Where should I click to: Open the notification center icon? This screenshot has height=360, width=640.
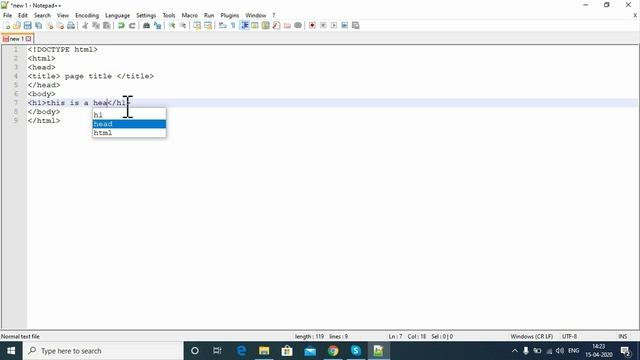pos(626,351)
